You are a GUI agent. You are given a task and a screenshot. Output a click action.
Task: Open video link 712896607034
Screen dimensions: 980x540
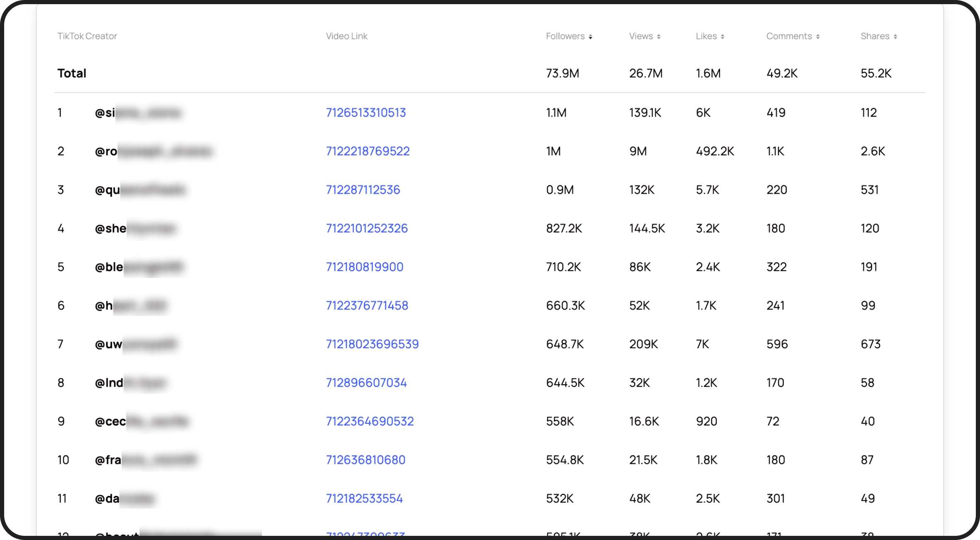click(x=366, y=383)
